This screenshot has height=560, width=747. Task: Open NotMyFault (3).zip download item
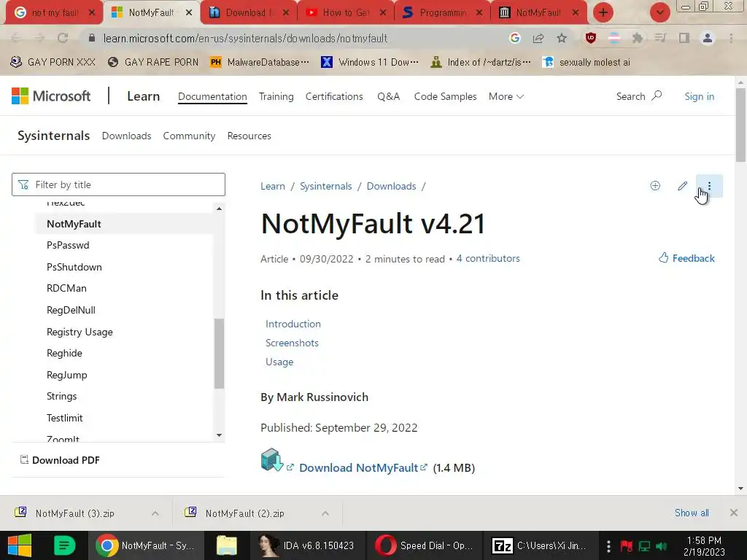(x=75, y=513)
